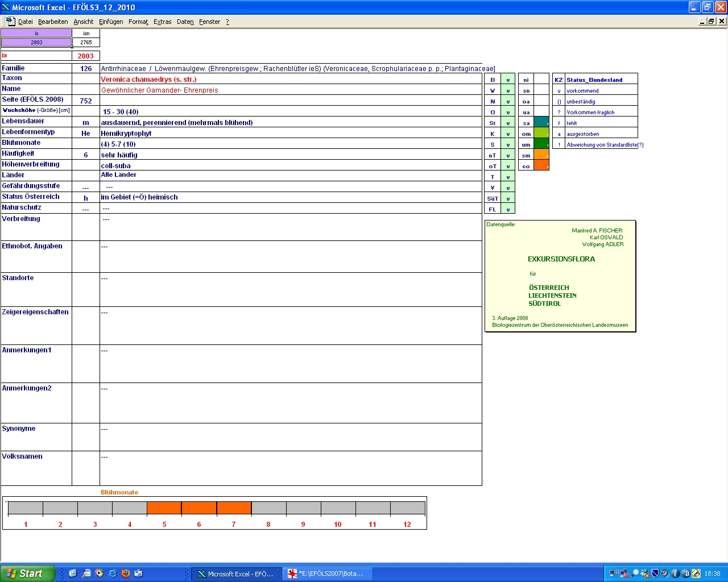Click the Länder value Alle Länder
Image resolution: width=728 pixels, height=582 pixels.
tap(118, 175)
